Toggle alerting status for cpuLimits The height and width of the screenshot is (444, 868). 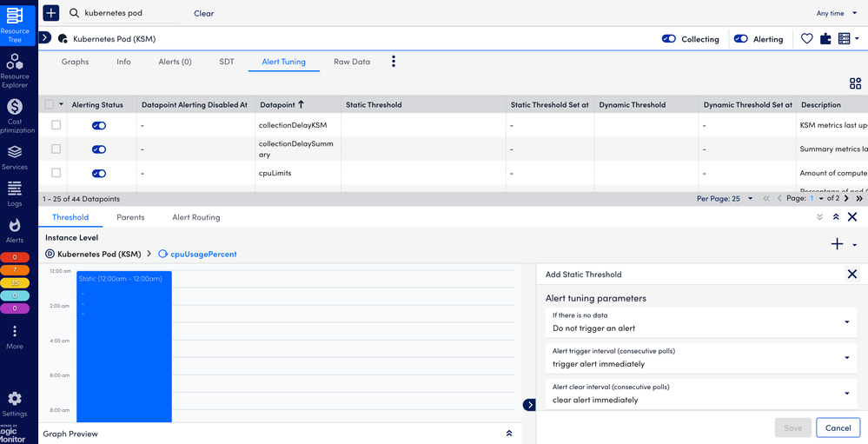click(99, 173)
